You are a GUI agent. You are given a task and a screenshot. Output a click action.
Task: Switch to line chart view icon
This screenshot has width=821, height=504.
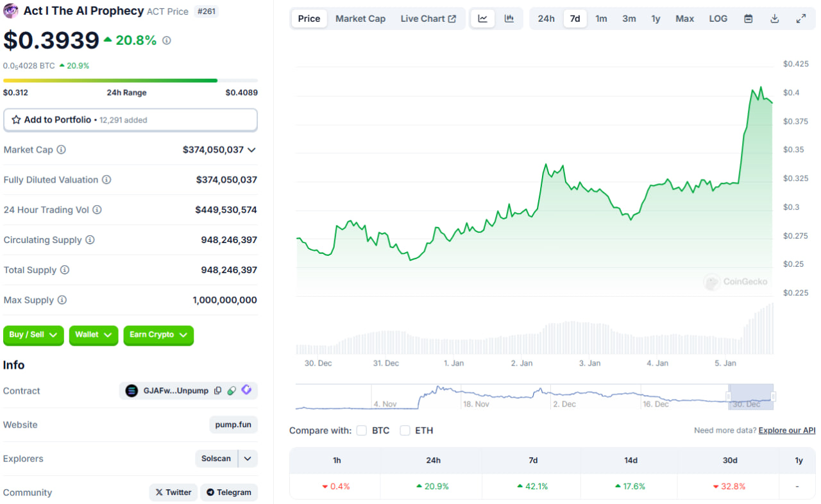482,19
